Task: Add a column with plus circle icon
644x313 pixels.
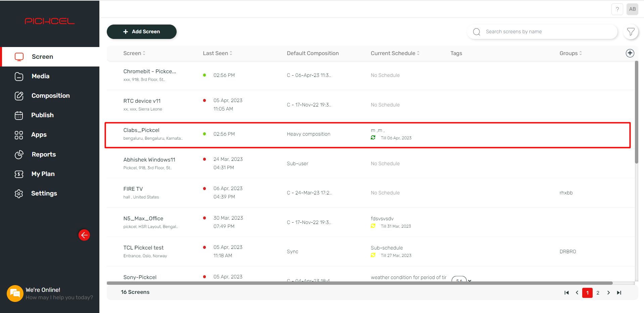Action: coord(630,53)
